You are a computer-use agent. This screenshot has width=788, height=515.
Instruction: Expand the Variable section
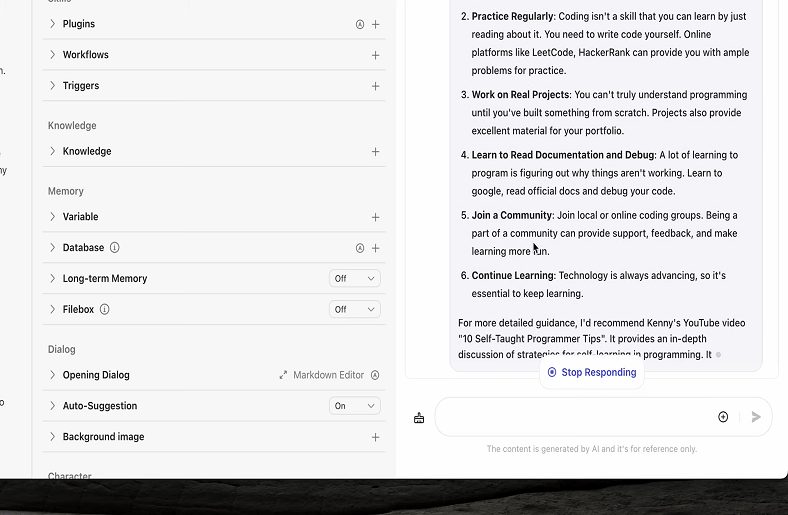[x=52, y=217]
